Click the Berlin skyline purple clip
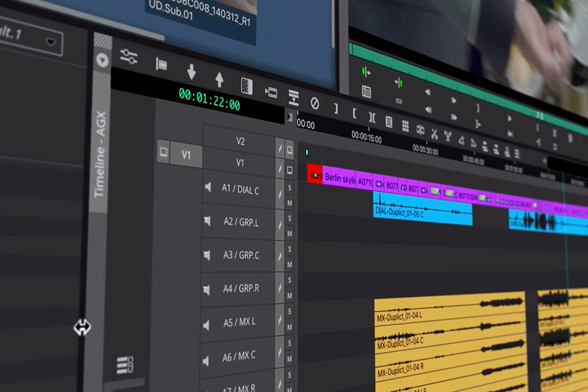Screen dimensions: 588x392 pyautogui.click(x=339, y=178)
